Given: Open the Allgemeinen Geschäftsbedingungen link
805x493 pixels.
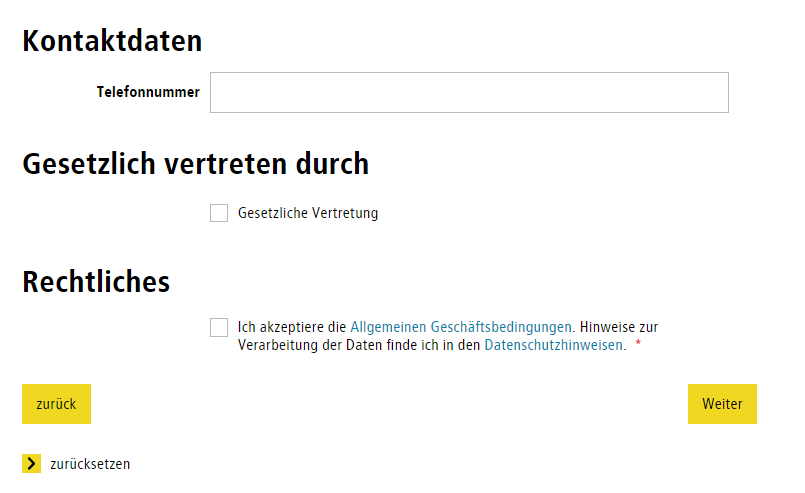Looking at the screenshot, I should pyautogui.click(x=461, y=327).
